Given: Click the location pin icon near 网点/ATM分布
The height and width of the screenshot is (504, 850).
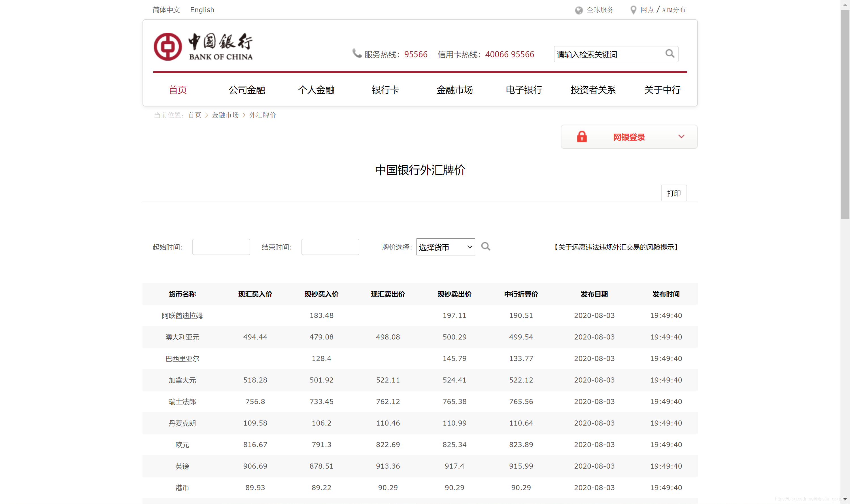Looking at the screenshot, I should point(633,10).
